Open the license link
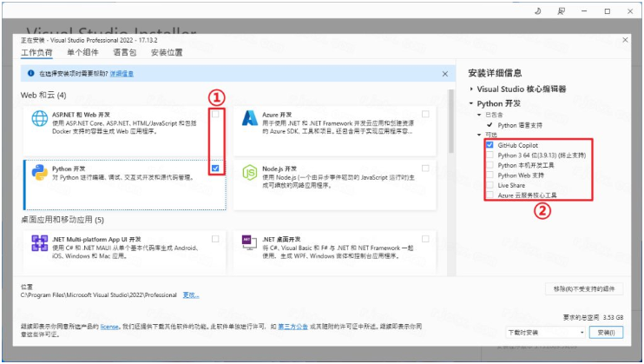Image resolution: width=644 pixels, height=364 pixels. pos(109,327)
